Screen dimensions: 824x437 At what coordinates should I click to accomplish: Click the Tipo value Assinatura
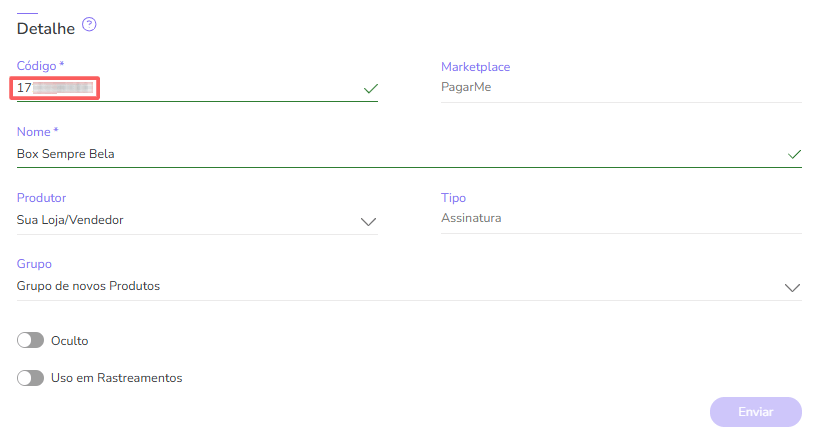(471, 217)
